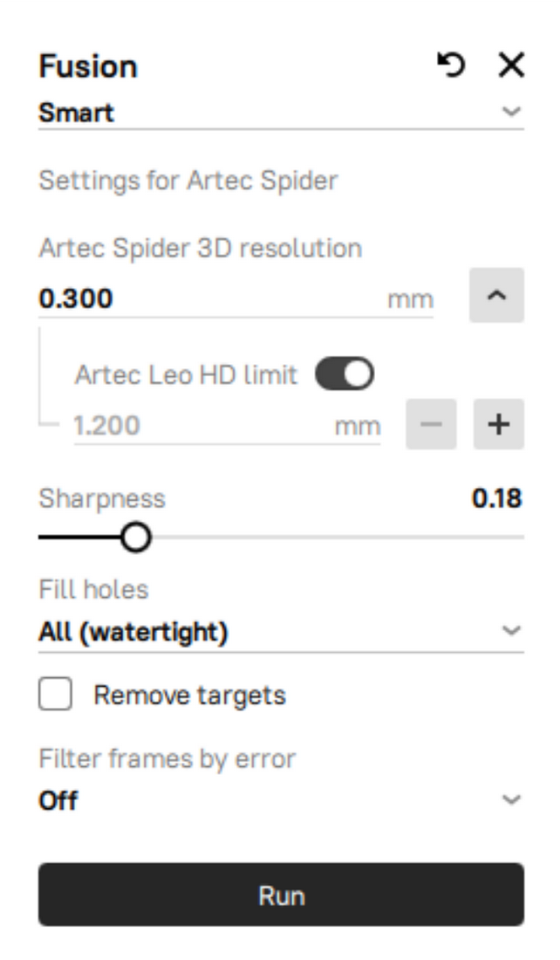Collapse the 3D resolution sub-settings
The width and height of the screenshot is (560, 960).
coord(496,295)
